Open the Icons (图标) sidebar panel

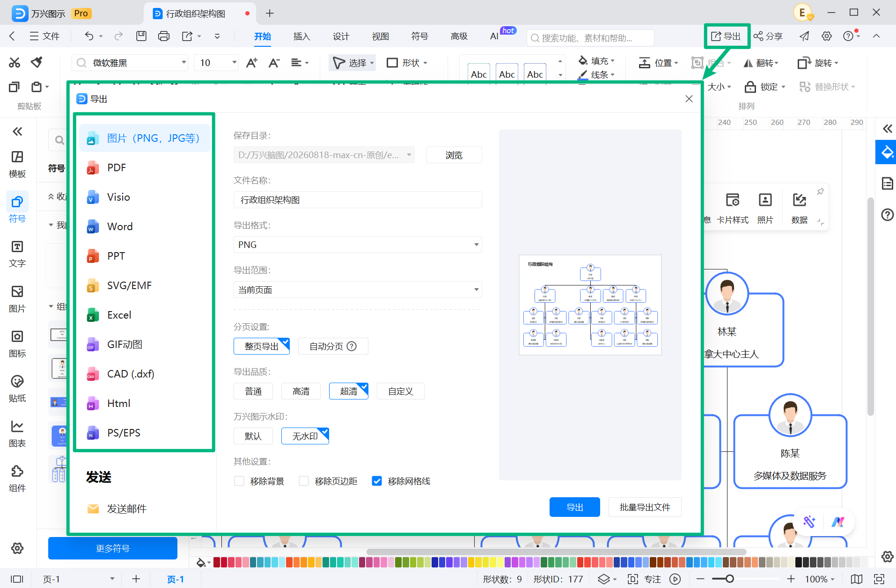click(x=17, y=344)
